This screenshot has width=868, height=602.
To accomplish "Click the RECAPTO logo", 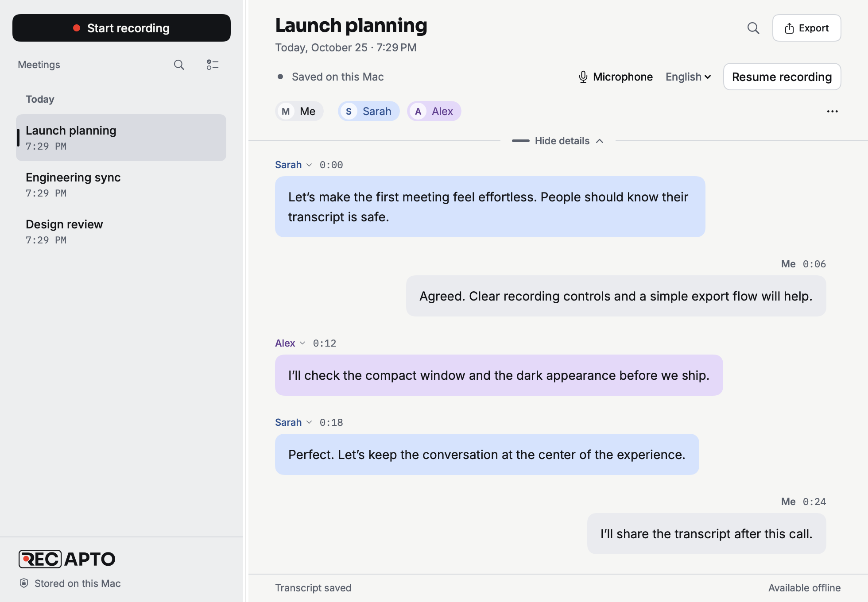I will pos(67,559).
